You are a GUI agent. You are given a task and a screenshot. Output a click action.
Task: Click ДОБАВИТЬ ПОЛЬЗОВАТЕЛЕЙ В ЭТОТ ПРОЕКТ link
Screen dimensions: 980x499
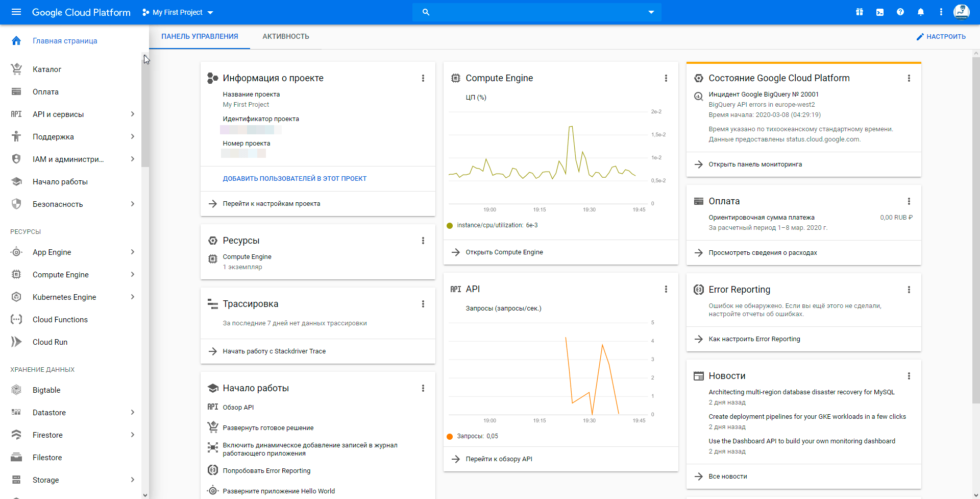[295, 179]
